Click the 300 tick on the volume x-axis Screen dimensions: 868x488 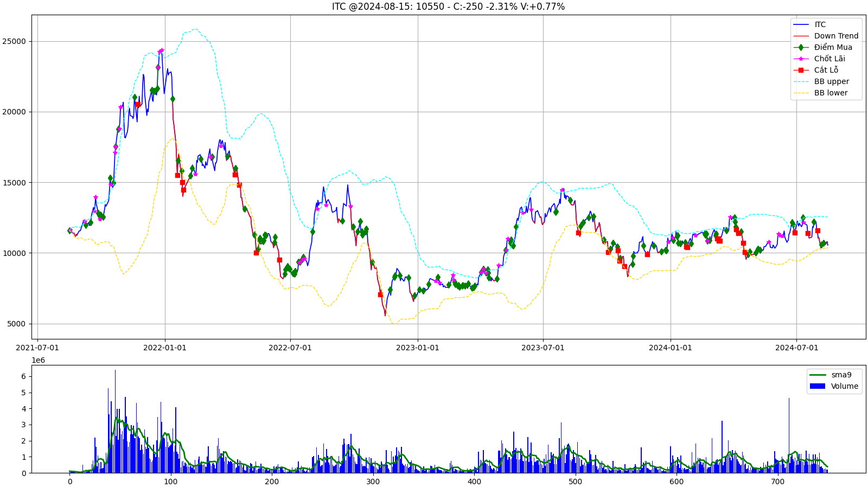click(373, 481)
